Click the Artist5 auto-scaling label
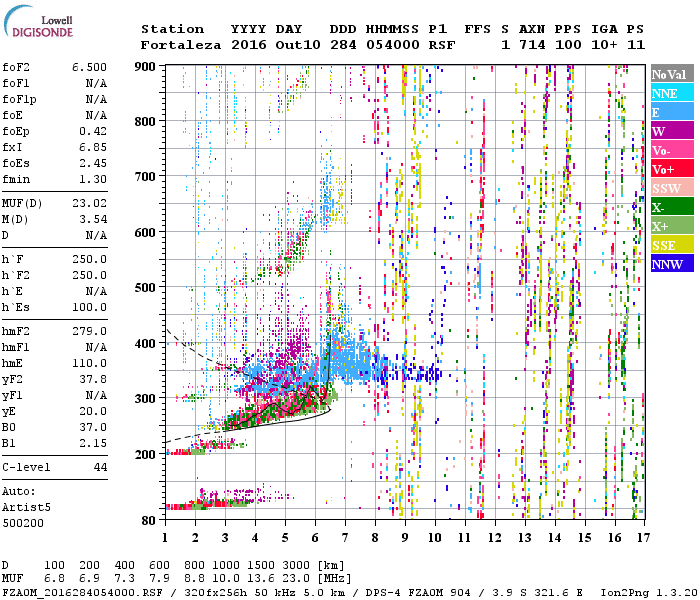This screenshot has height=600, width=700. [26, 508]
